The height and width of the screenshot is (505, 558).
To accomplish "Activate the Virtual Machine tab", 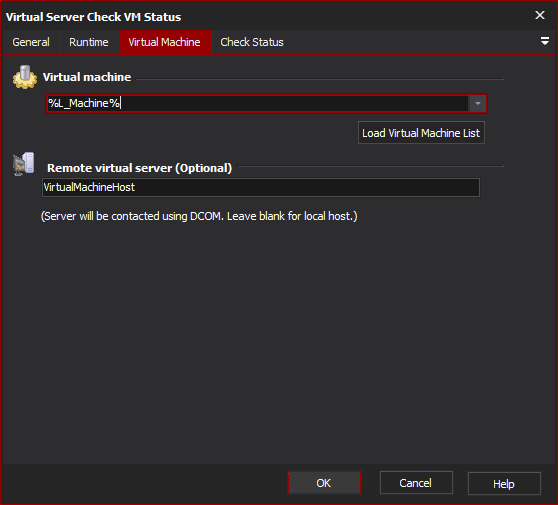I will pyautogui.click(x=164, y=42).
